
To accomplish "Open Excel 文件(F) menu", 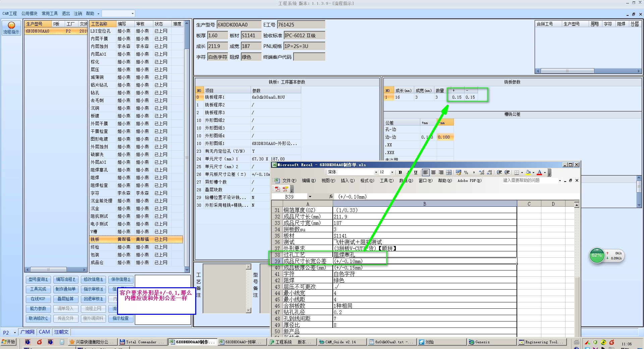I will tap(289, 181).
